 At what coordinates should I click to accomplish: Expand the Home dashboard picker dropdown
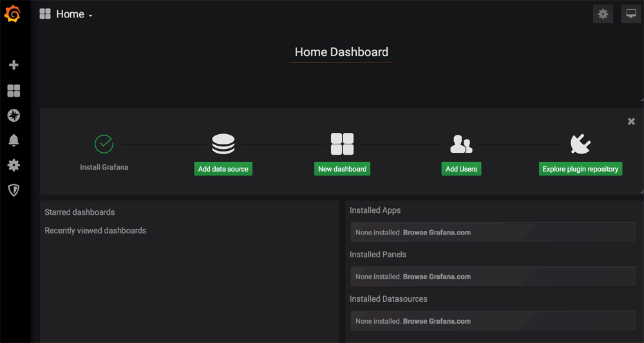click(x=66, y=14)
